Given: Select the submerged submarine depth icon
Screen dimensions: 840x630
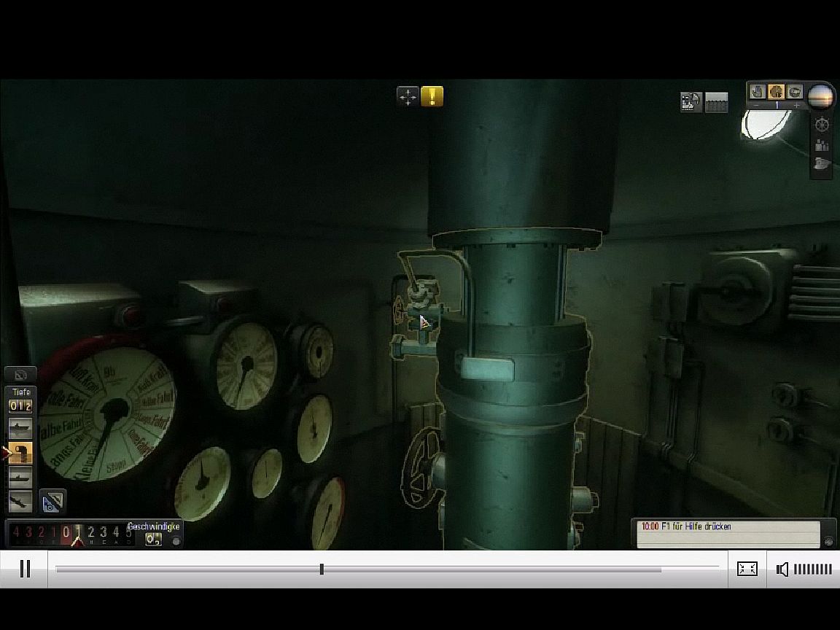Looking at the screenshot, I should (20, 477).
